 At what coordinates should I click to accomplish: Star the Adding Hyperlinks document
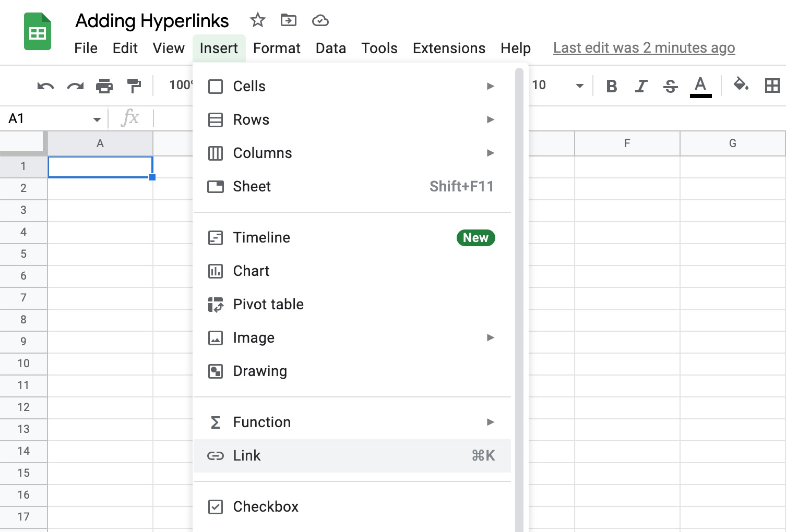tap(257, 20)
